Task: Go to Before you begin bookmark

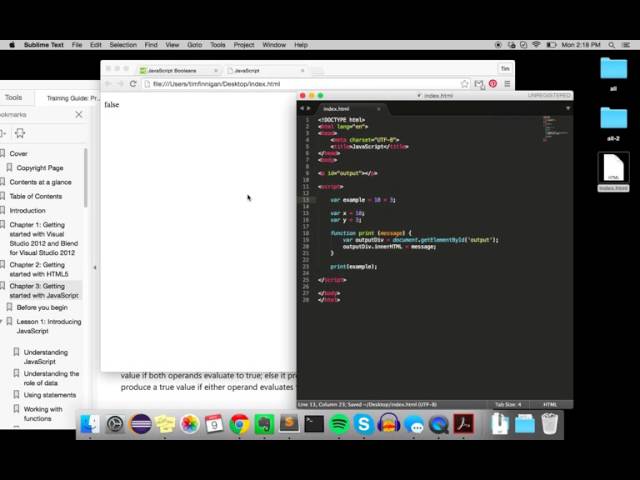Action: 42,307
